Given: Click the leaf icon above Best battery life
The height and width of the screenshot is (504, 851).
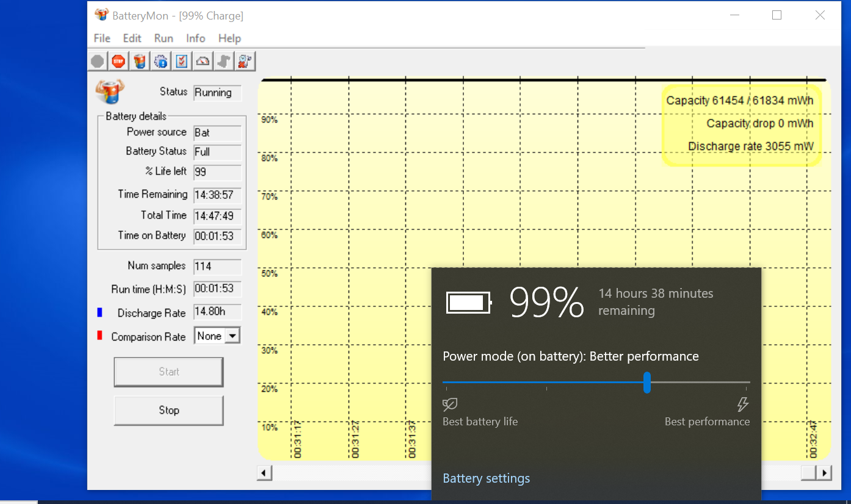Looking at the screenshot, I should click(x=450, y=405).
